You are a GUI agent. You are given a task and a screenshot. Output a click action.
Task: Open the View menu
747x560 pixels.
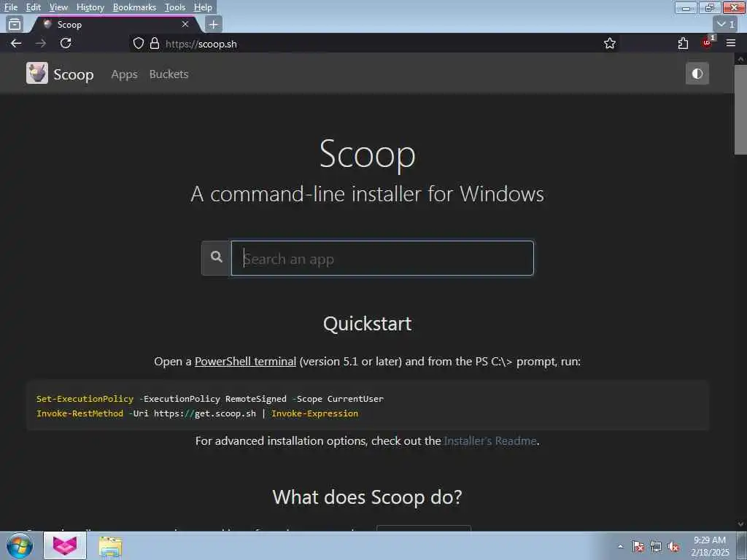58,7
